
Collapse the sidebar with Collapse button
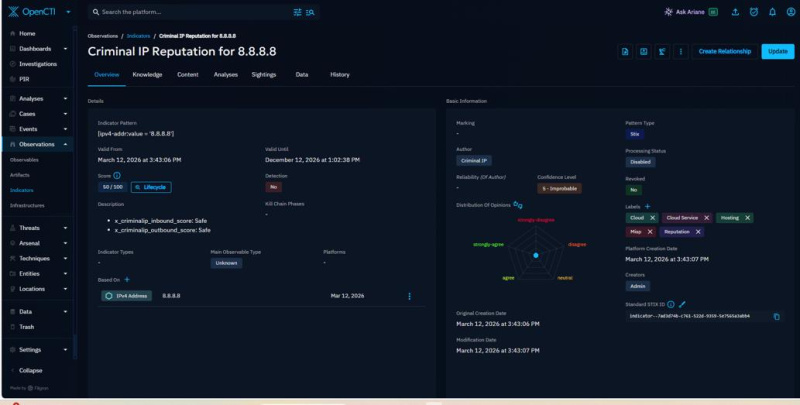point(31,371)
